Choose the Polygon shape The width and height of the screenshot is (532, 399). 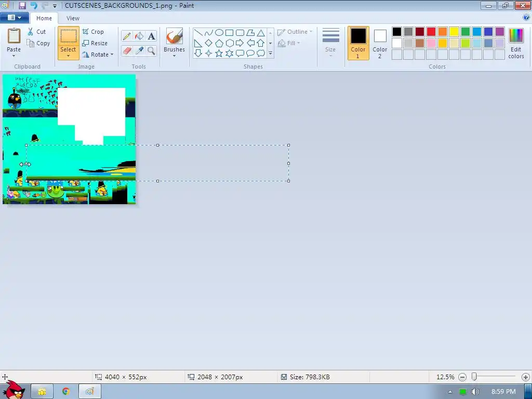tap(250, 33)
